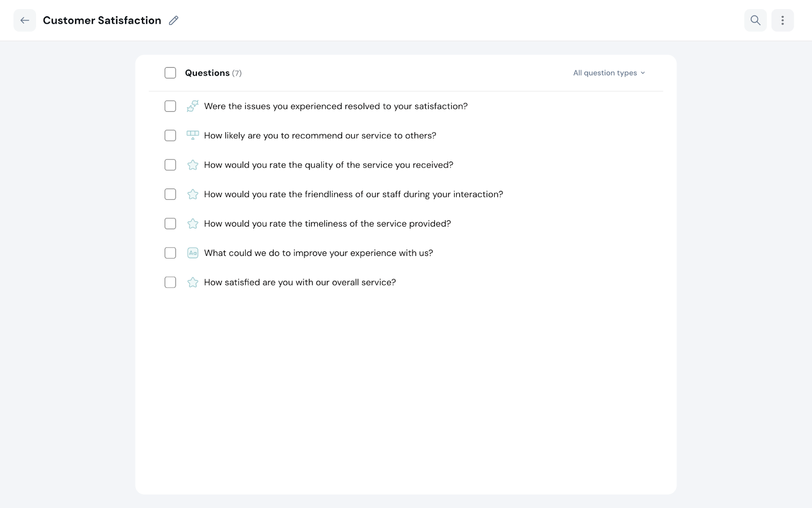Click the chevron next to All question types
812x508 pixels.
(642, 73)
